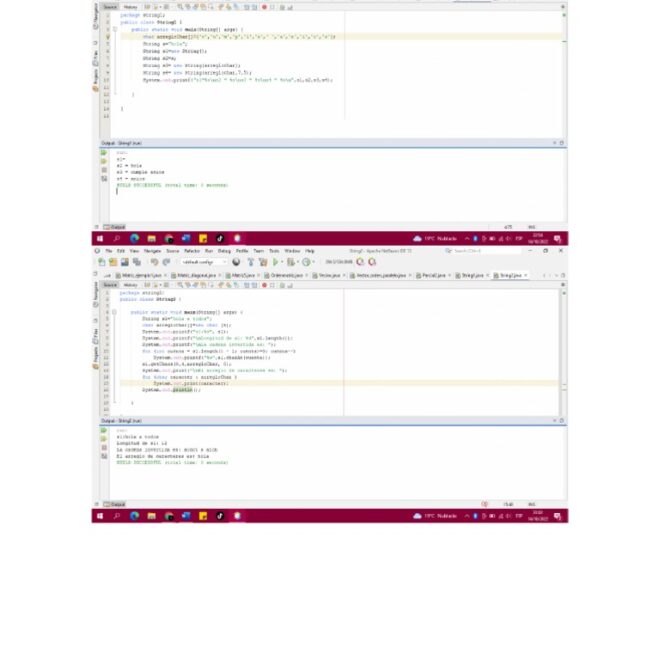
Task: Click the Output tab at bottom status bar
Action: point(116,504)
